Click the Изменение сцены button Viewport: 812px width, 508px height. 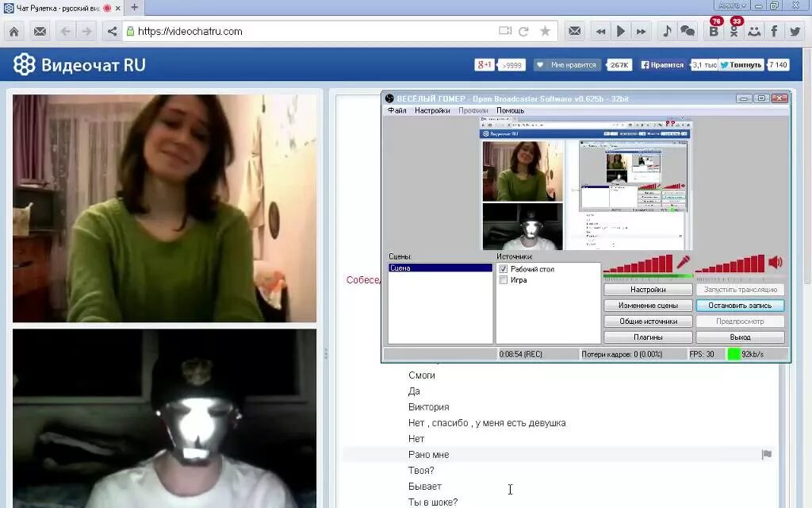648,306
